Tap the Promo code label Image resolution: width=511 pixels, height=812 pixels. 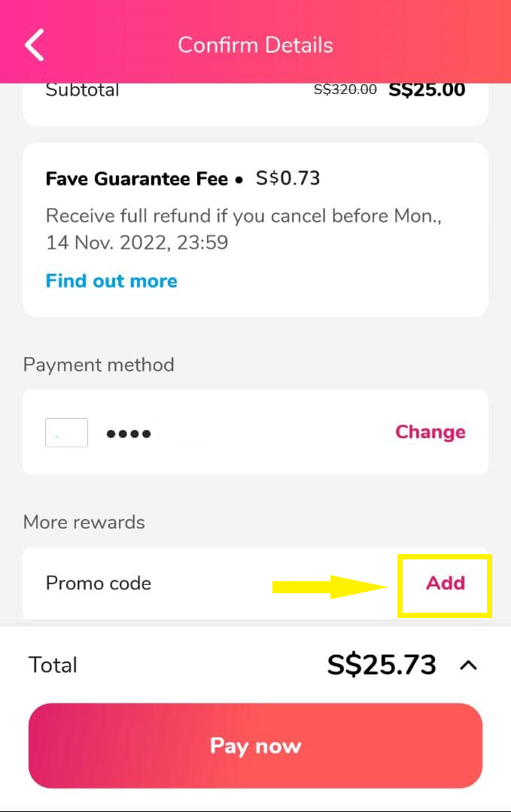[99, 583]
